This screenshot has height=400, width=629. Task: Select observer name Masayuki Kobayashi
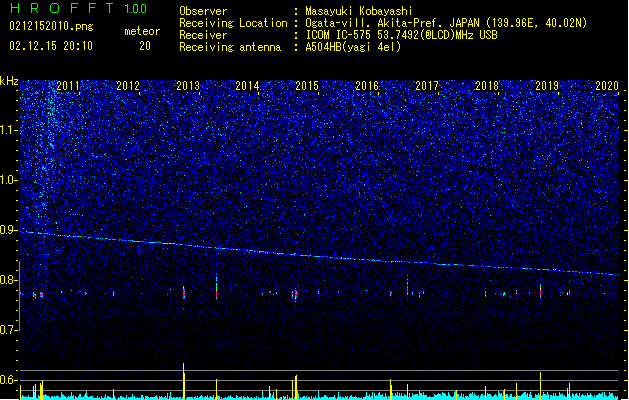click(359, 11)
